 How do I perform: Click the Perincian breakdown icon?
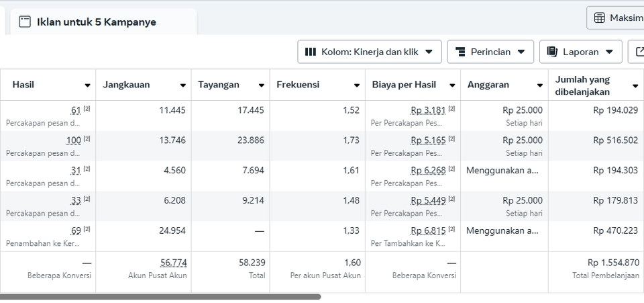(460, 52)
